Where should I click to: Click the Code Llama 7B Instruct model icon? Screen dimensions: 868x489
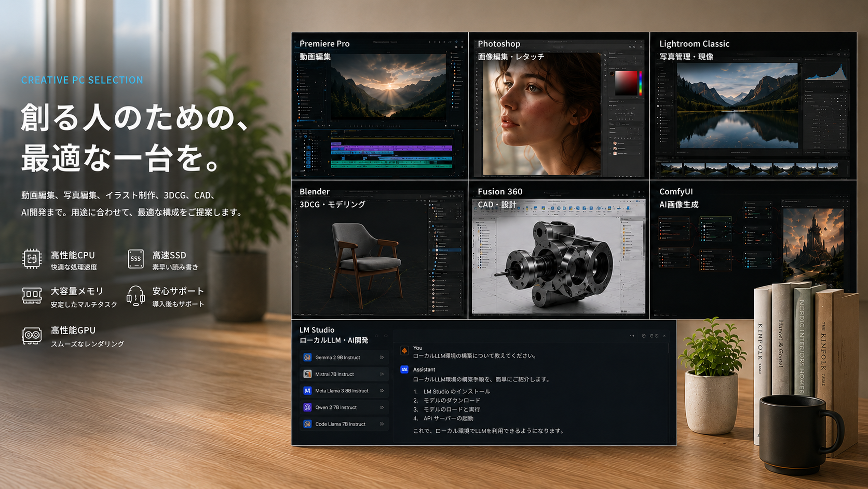(x=307, y=424)
